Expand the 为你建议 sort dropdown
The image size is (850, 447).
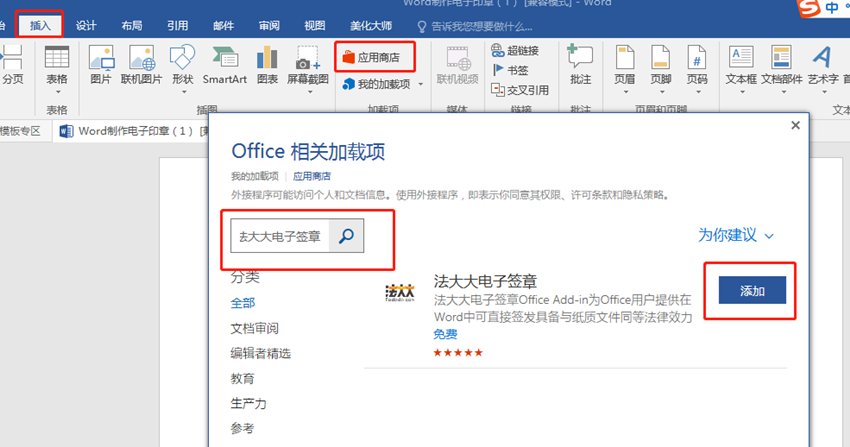[x=769, y=236]
